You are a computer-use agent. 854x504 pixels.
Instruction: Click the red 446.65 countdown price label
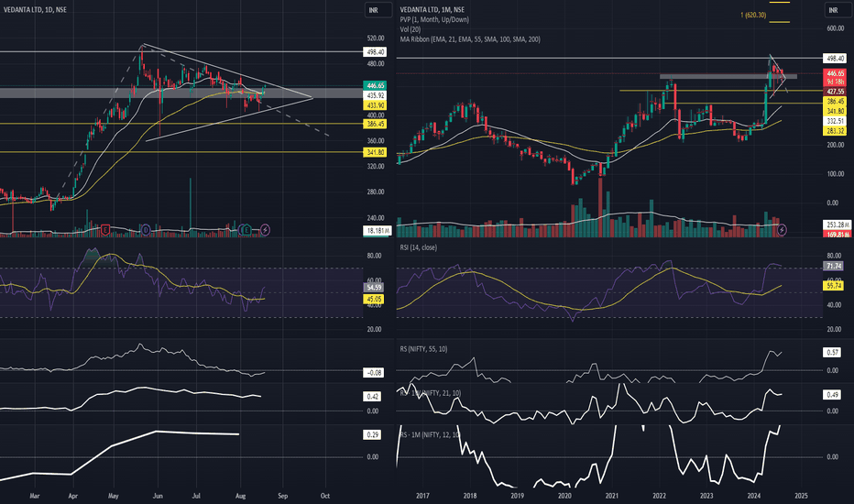[836, 77]
